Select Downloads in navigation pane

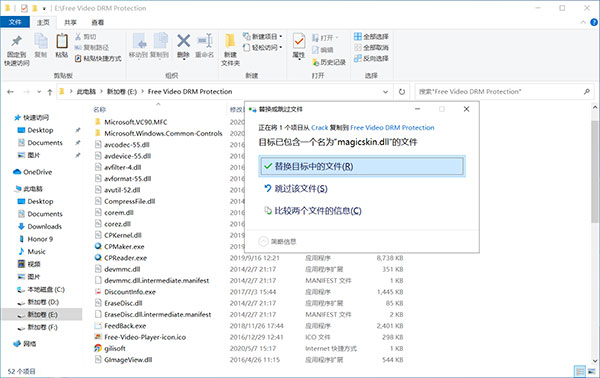coord(40,226)
